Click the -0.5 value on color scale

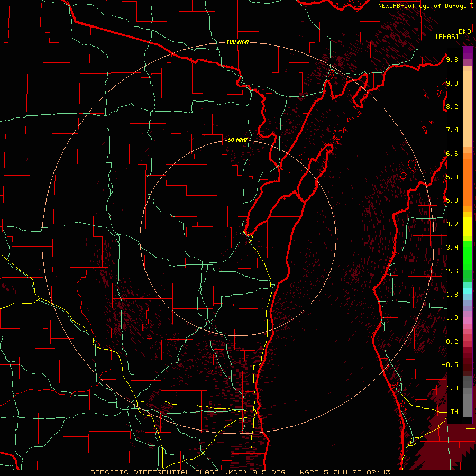(450, 364)
